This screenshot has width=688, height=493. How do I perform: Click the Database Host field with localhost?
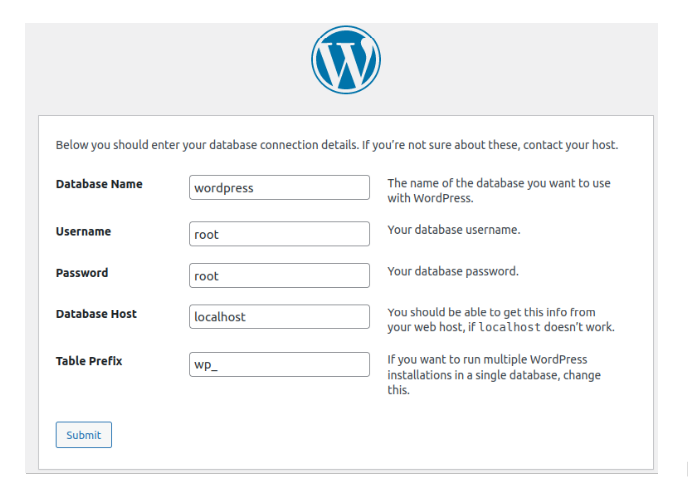(279, 317)
